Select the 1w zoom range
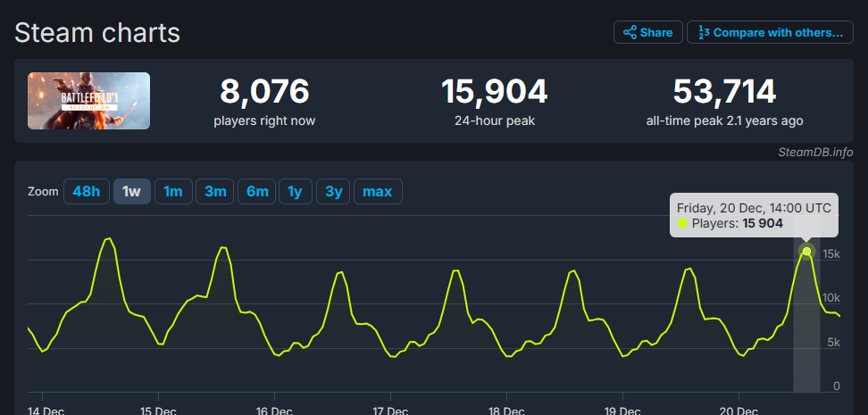 point(132,192)
